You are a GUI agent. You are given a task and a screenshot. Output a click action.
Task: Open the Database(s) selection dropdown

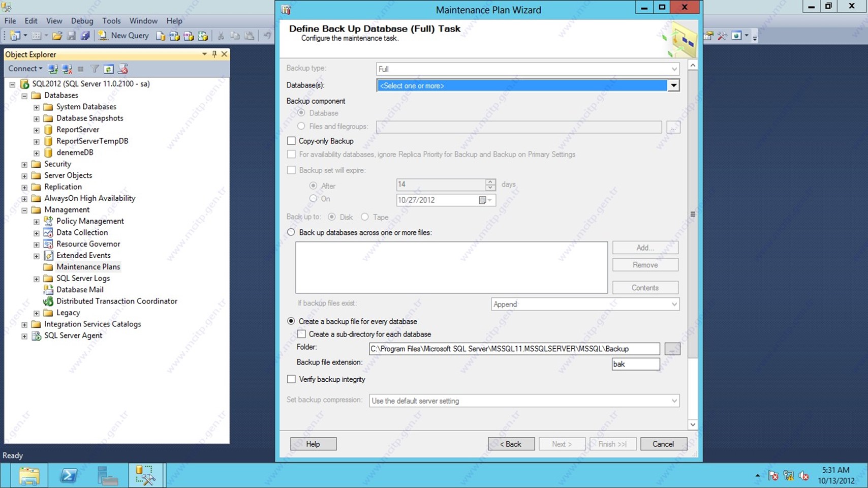point(673,85)
